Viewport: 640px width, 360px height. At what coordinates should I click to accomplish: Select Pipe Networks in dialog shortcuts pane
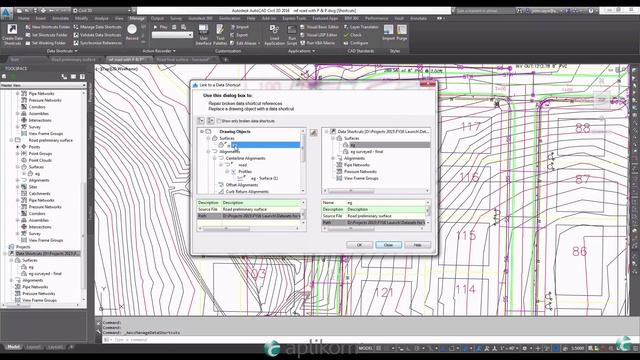pos(357,165)
